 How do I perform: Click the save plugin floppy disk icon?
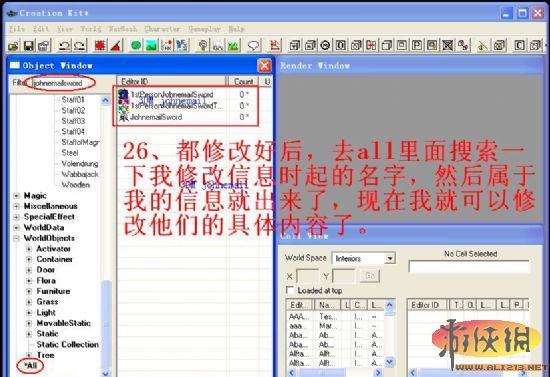(29, 46)
